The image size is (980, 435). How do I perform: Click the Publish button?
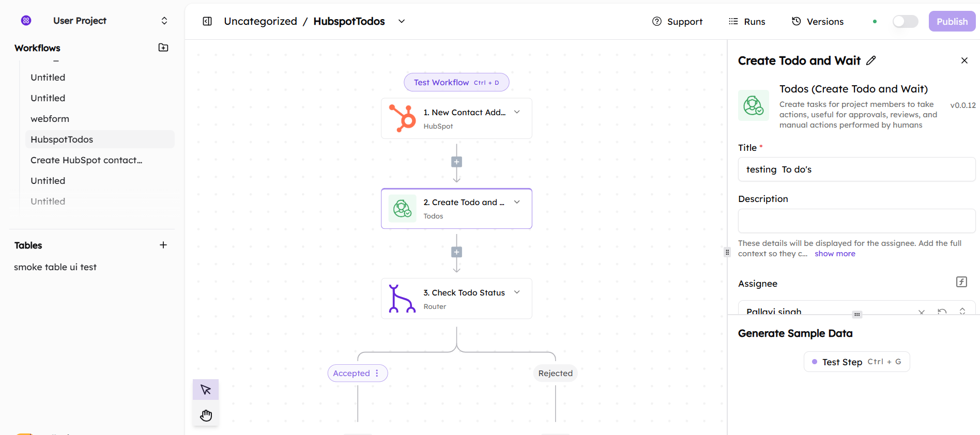(x=952, y=21)
